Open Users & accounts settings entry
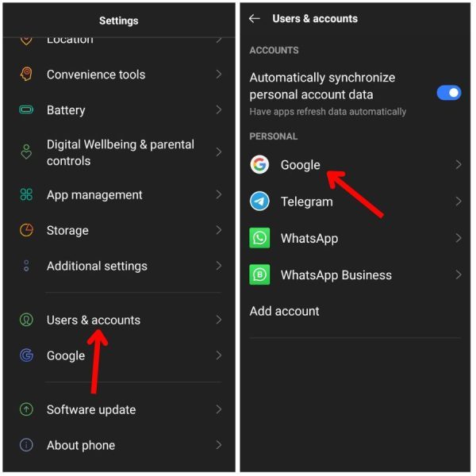This screenshot has width=476, height=476. [x=119, y=320]
